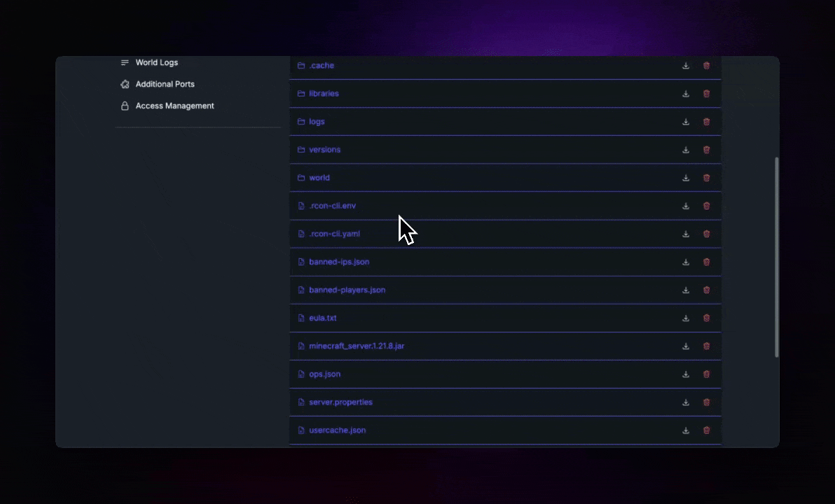Delete the libraries folder
Viewport: 835px width, 504px height.
pyautogui.click(x=707, y=94)
